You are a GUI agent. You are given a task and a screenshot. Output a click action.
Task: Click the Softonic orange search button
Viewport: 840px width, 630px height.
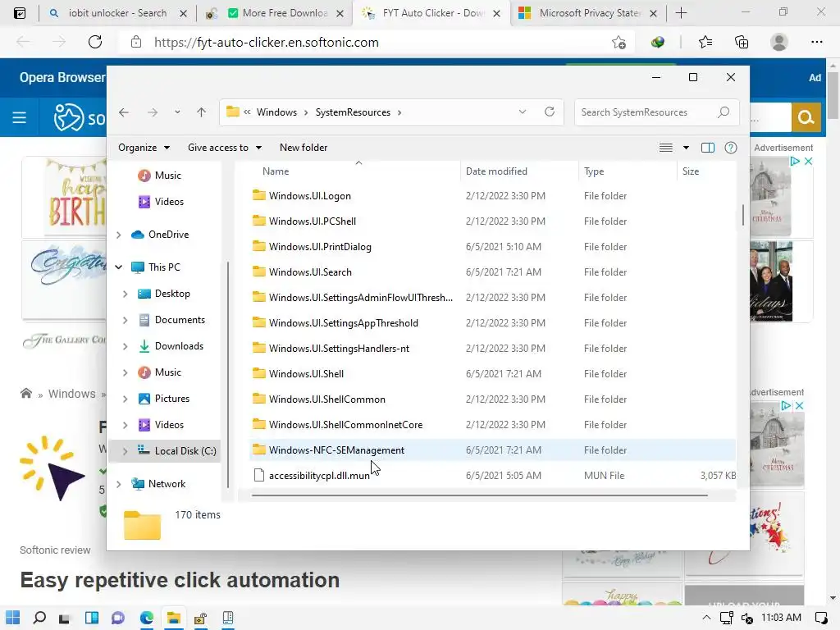(x=806, y=117)
